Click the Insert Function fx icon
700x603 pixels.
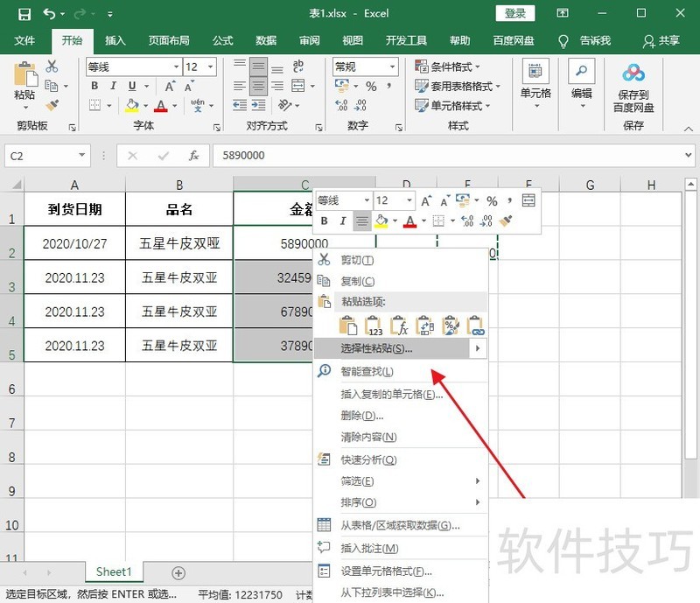(x=193, y=156)
